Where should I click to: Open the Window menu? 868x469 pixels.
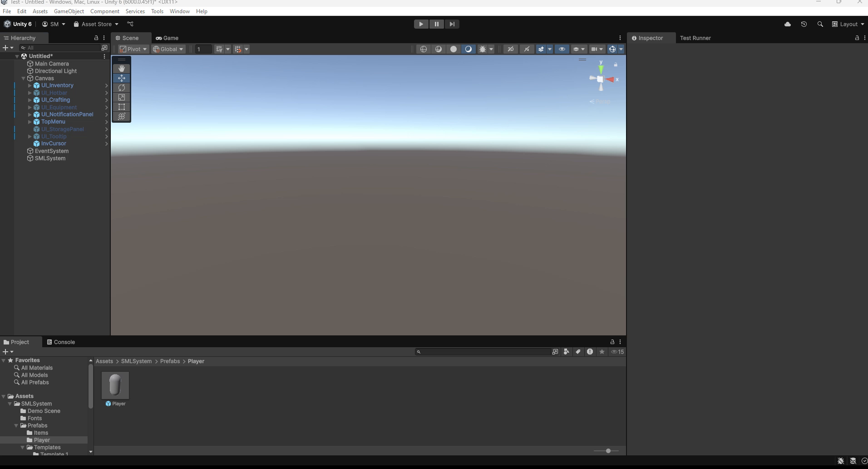(x=180, y=11)
